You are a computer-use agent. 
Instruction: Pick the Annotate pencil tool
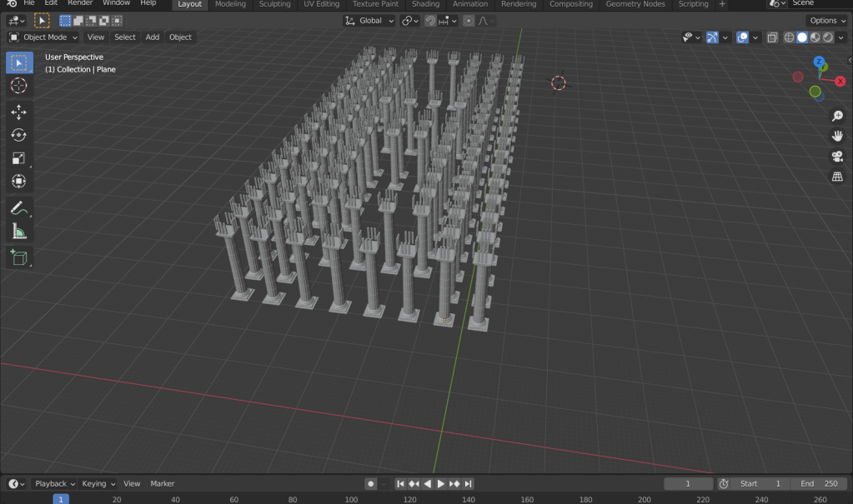tap(18, 208)
